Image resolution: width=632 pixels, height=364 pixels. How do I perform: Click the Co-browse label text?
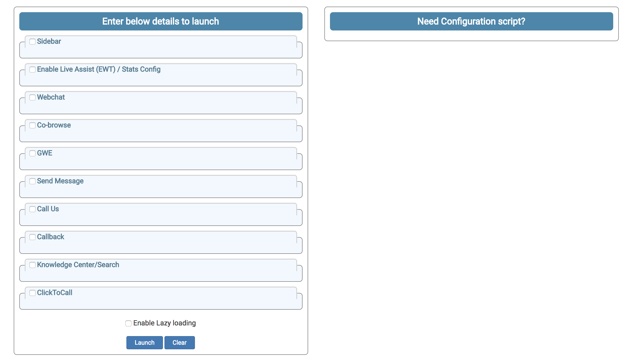(54, 125)
